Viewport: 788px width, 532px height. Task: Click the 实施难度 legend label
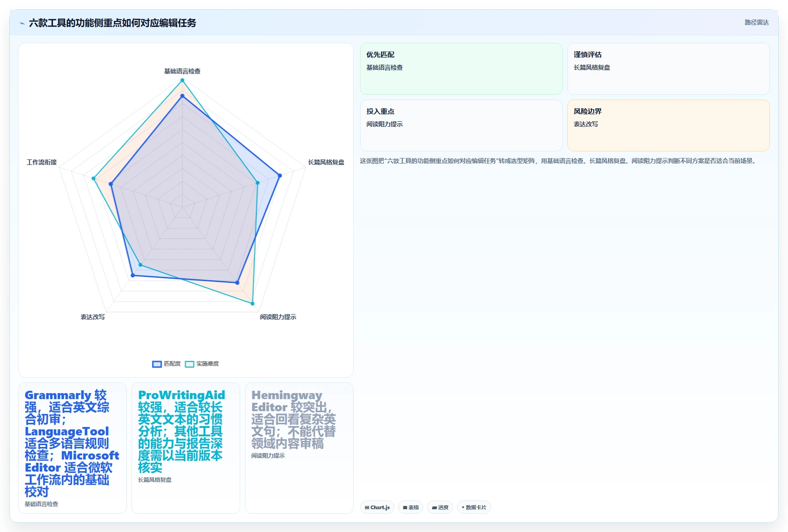(207, 364)
